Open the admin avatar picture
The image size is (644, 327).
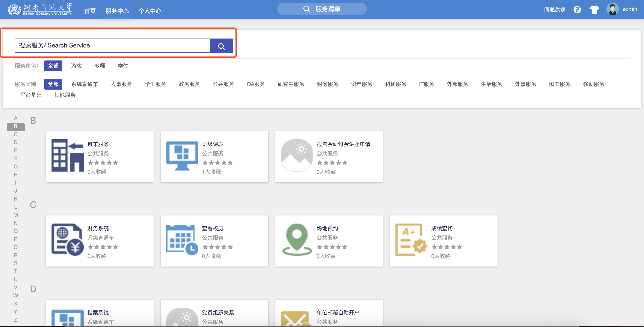(612, 9)
